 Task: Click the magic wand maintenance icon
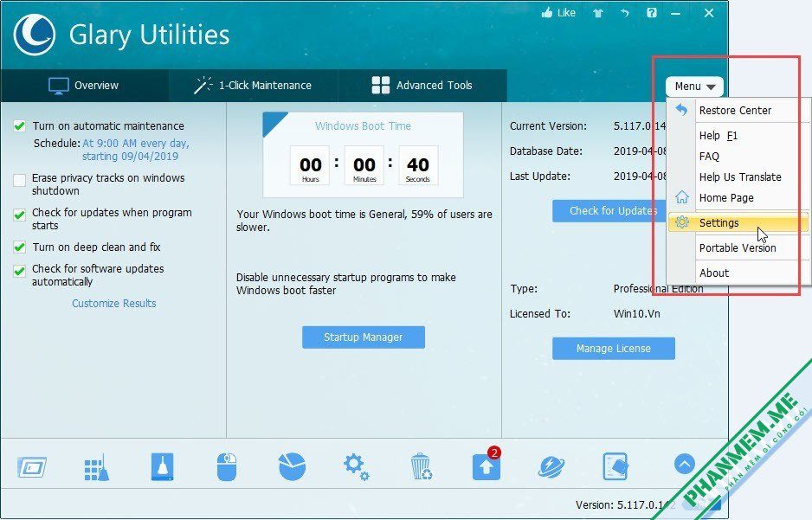(203, 85)
